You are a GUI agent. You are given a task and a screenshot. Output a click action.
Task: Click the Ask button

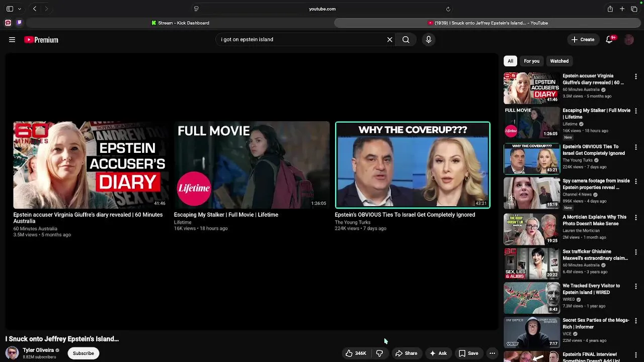coord(438,353)
